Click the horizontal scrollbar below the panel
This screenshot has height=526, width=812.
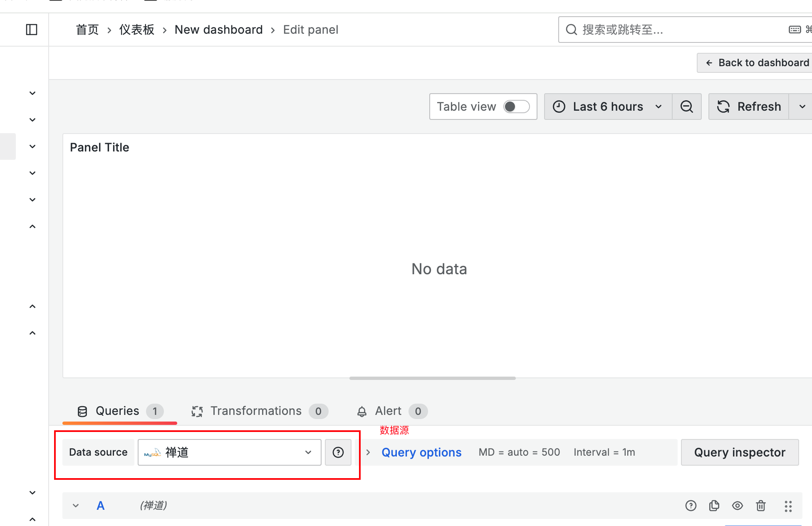coord(433,378)
